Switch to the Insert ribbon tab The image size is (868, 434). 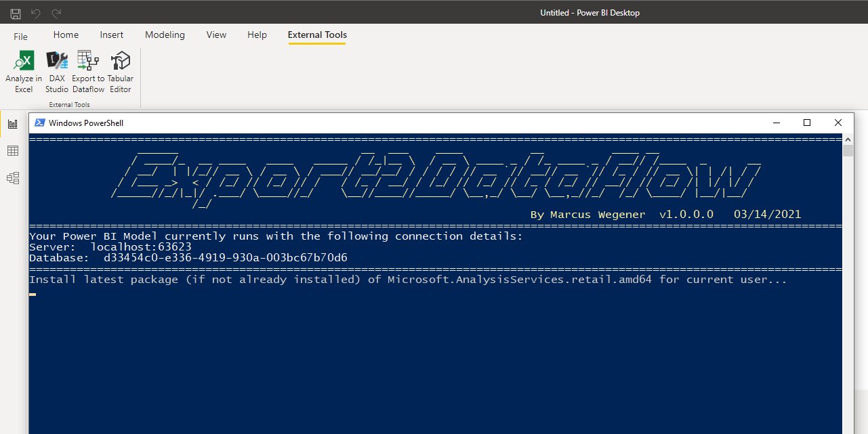coord(112,35)
